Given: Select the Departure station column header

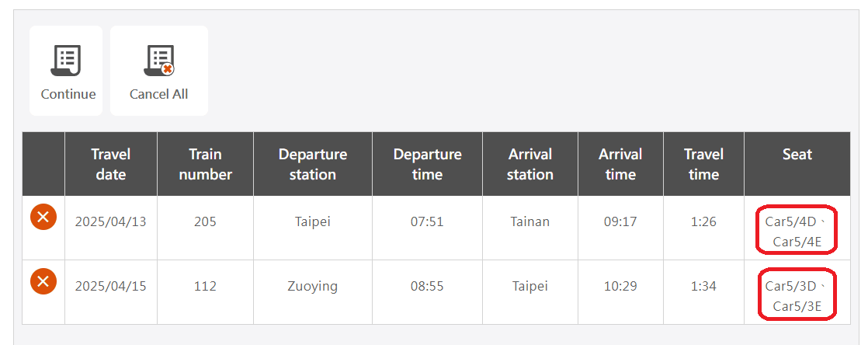Looking at the screenshot, I should [312, 164].
